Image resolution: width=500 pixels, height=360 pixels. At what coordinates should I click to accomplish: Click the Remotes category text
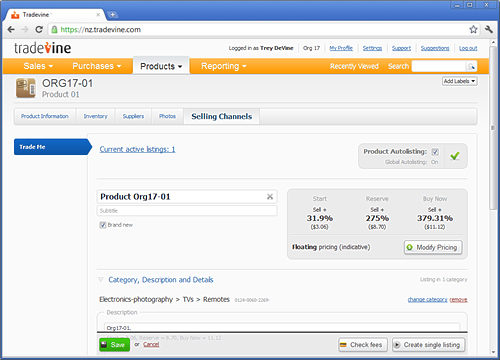click(216, 299)
